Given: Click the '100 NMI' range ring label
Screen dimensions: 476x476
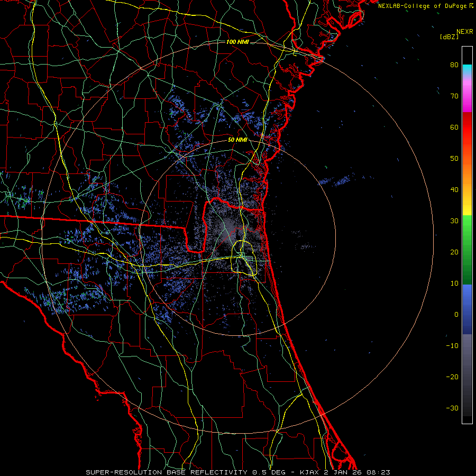Looking at the screenshot, I should click(237, 42).
